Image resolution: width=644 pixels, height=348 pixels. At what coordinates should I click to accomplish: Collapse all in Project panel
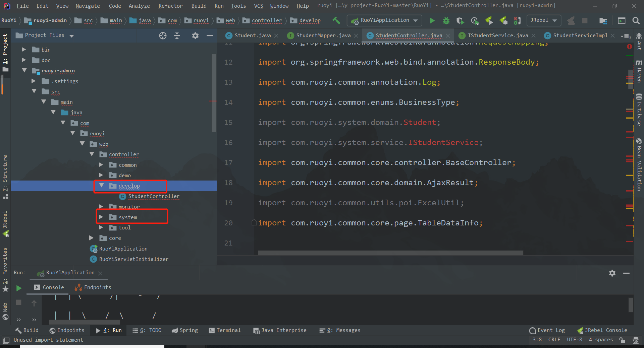177,36
